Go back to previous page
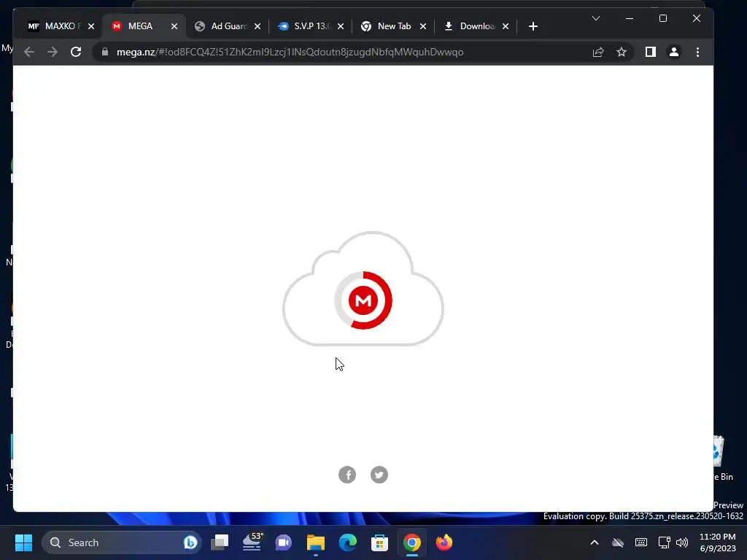This screenshot has width=747, height=560. [29, 52]
